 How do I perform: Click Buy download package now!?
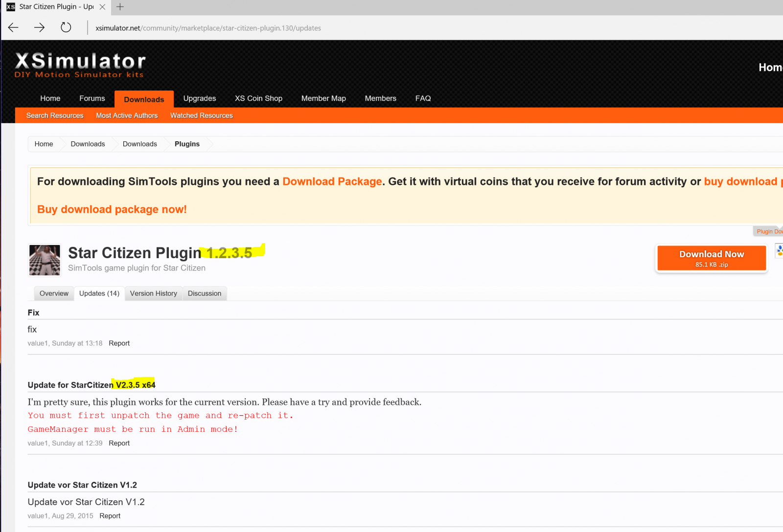(112, 209)
